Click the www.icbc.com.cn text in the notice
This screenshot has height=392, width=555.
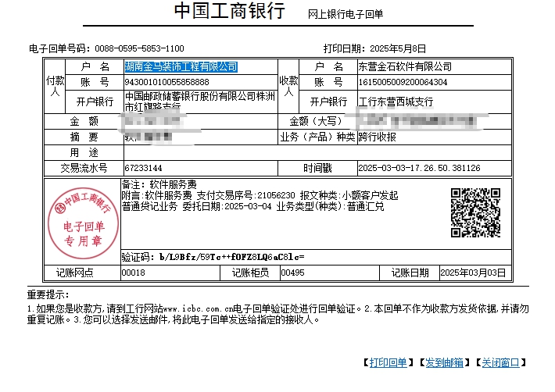(199, 309)
